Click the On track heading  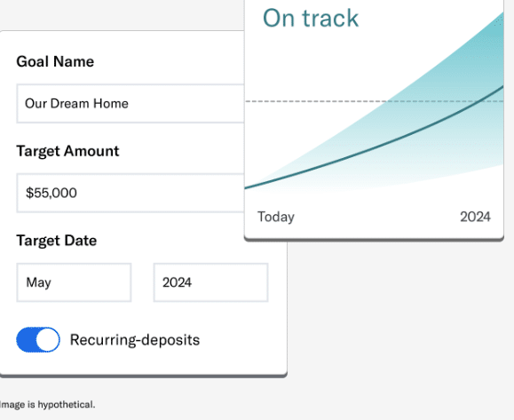point(311,18)
